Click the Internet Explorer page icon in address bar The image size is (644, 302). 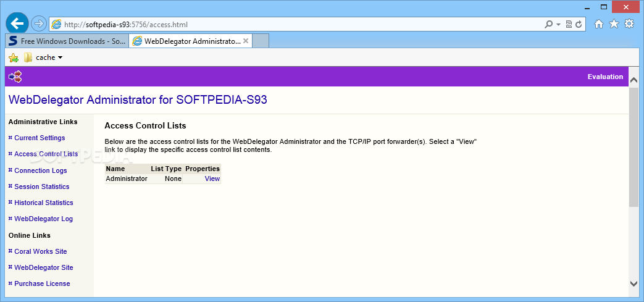tap(57, 24)
